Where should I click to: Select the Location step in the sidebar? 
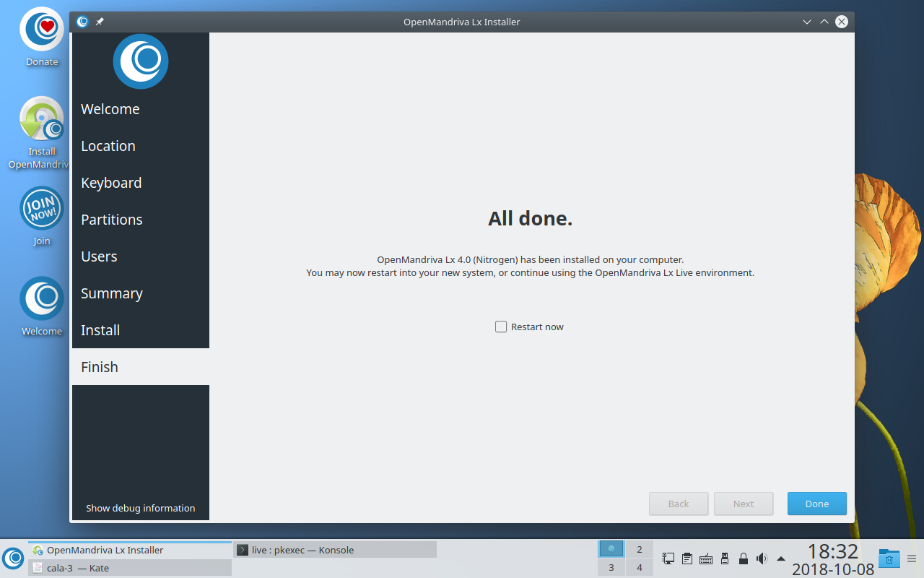point(141,146)
